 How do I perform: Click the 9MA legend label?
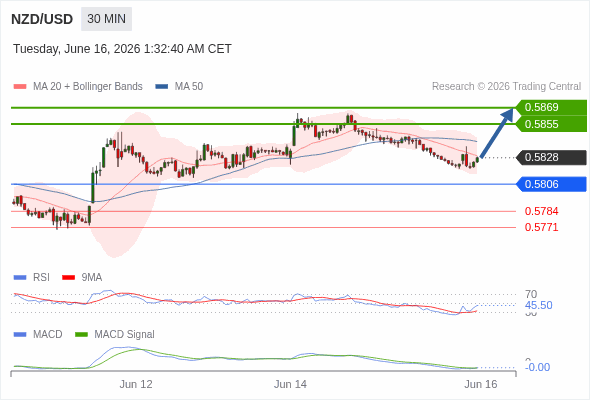(x=92, y=278)
